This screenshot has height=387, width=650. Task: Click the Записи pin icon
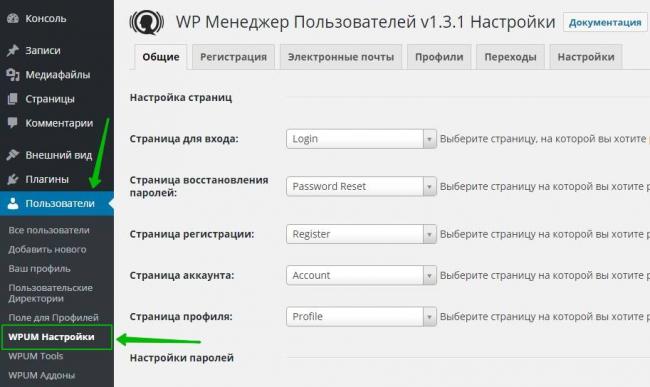click(13, 50)
